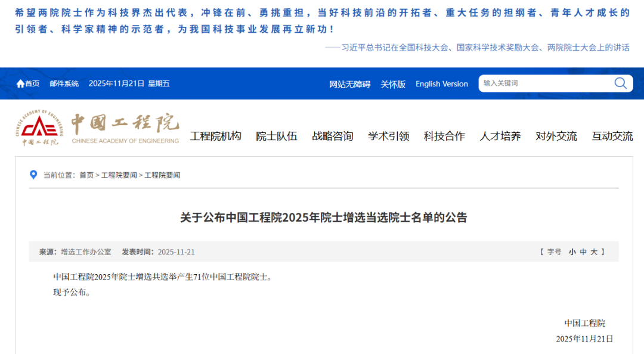Open the 科技合作 menu
The image size is (644, 354).
444,136
